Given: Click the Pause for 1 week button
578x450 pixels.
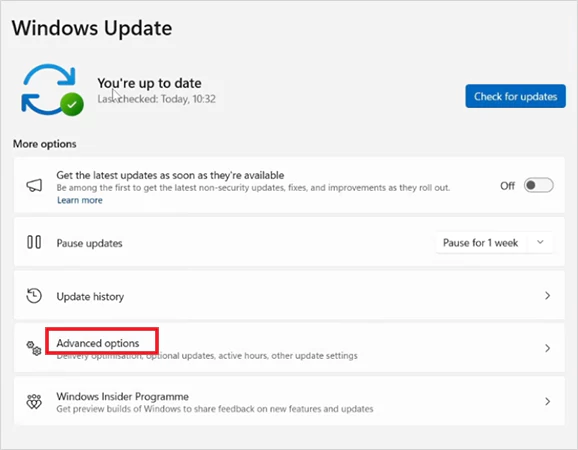Looking at the screenshot, I should tap(480, 243).
